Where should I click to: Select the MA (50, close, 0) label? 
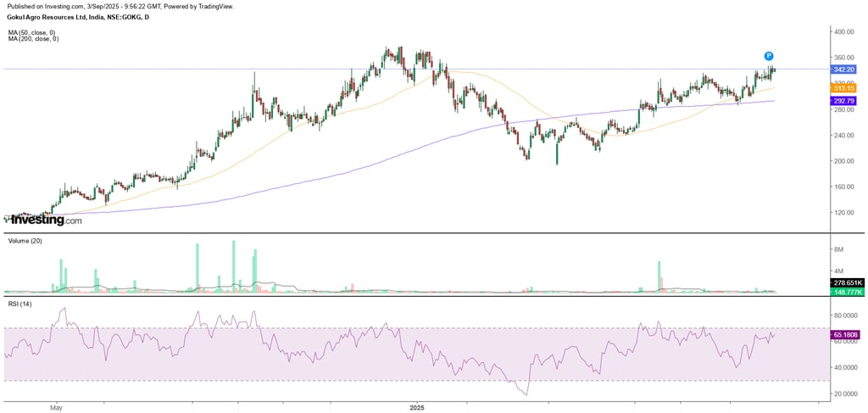33,33
